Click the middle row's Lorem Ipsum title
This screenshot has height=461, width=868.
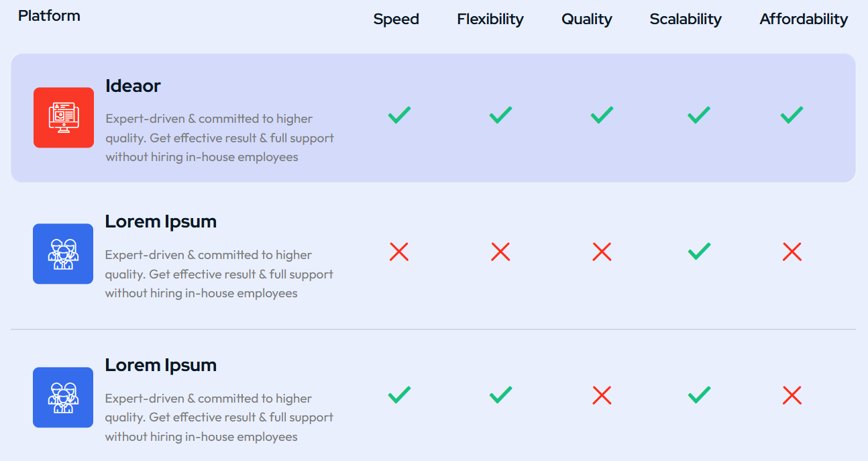tap(161, 221)
